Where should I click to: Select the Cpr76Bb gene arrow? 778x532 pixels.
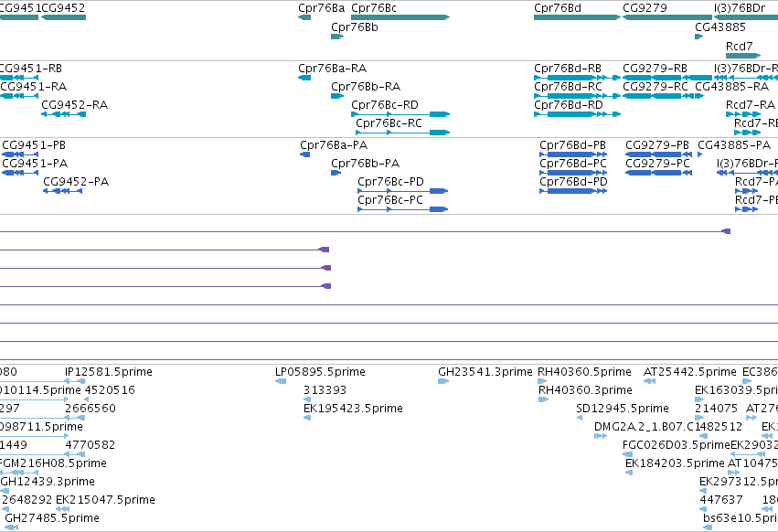pos(337,37)
